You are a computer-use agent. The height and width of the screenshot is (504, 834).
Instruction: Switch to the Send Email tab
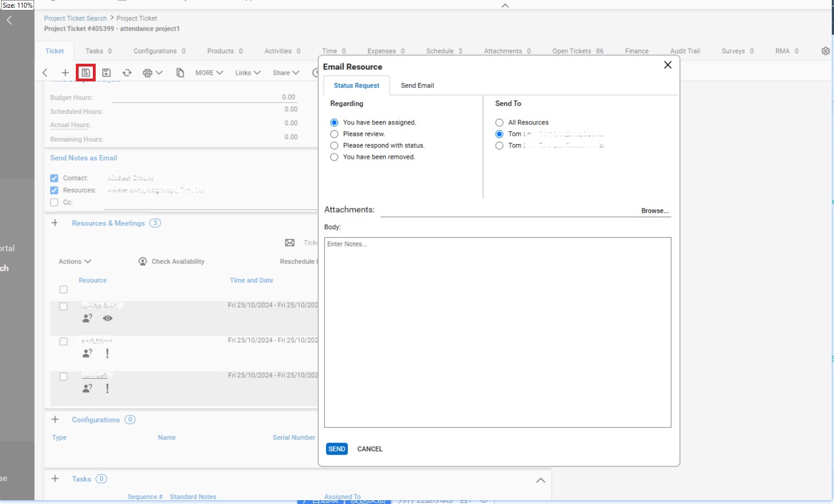(x=417, y=86)
